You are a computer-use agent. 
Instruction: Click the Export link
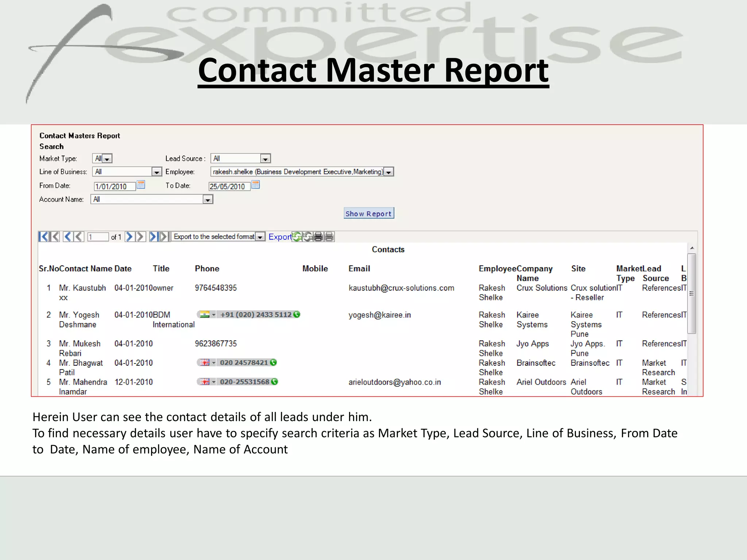(x=280, y=237)
